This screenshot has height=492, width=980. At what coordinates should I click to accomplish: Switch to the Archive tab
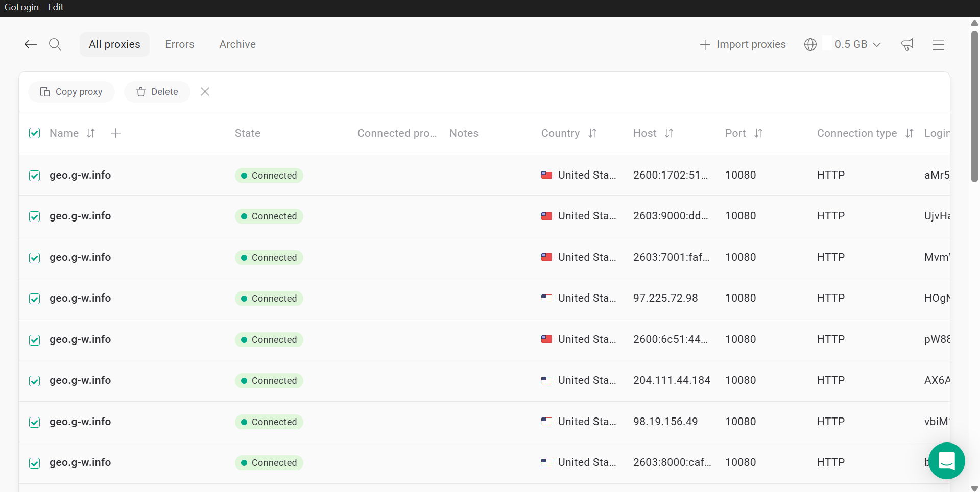[x=237, y=44]
